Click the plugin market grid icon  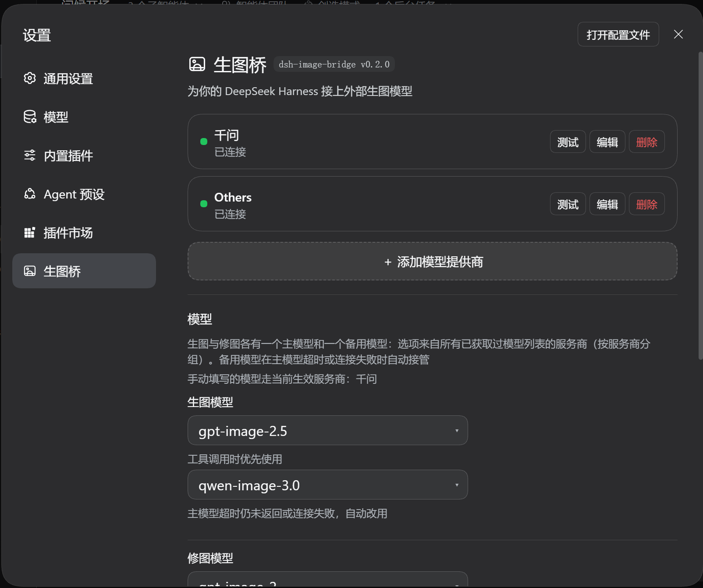(x=30, y=233)
